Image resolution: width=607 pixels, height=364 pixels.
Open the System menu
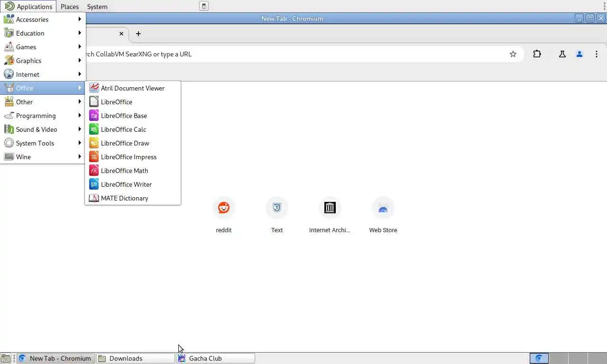(97, 7)
